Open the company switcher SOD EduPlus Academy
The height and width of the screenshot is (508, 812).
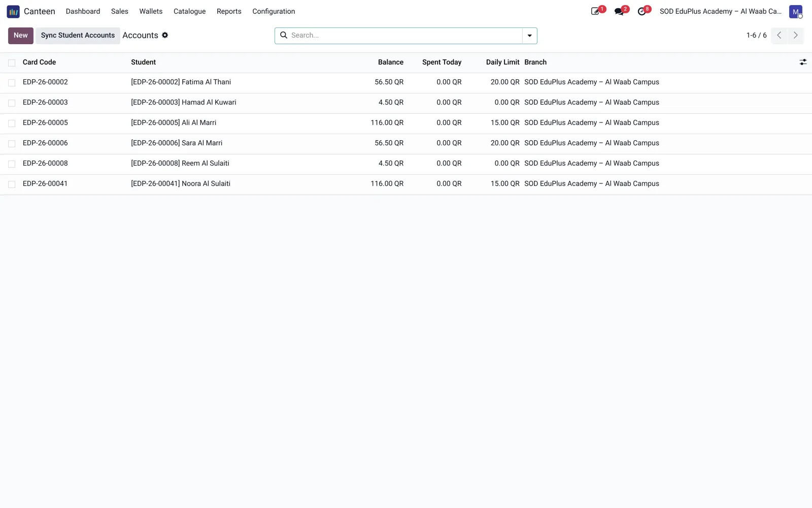click(x=720, y=11)
